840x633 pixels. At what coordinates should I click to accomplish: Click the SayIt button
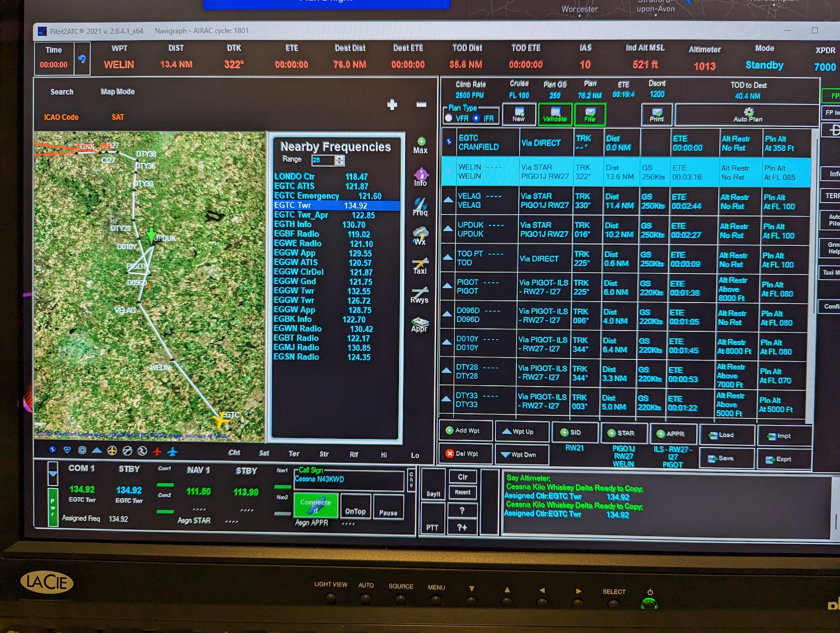(x=433, y=485)
